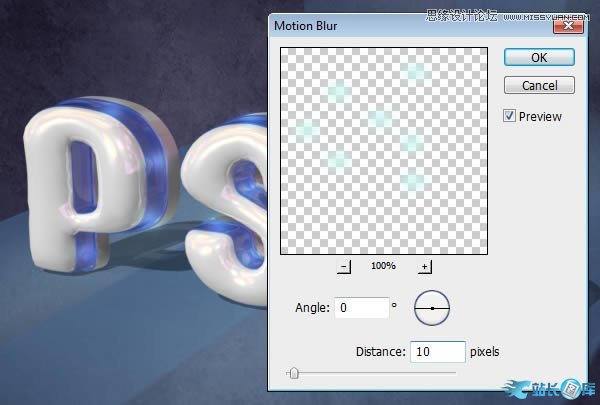Click the watermark logo at bottom right
This screenshot has height=405, width=600.
point(555,388)
